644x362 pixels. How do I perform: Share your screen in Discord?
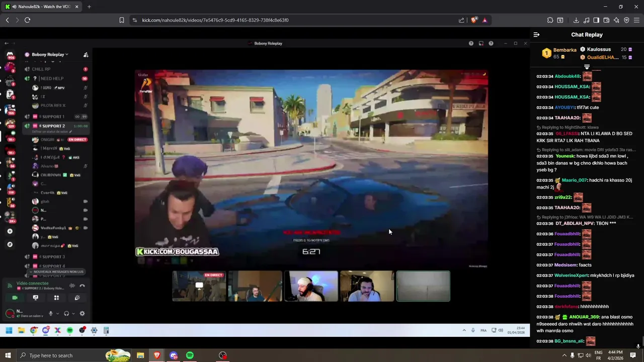35,298
